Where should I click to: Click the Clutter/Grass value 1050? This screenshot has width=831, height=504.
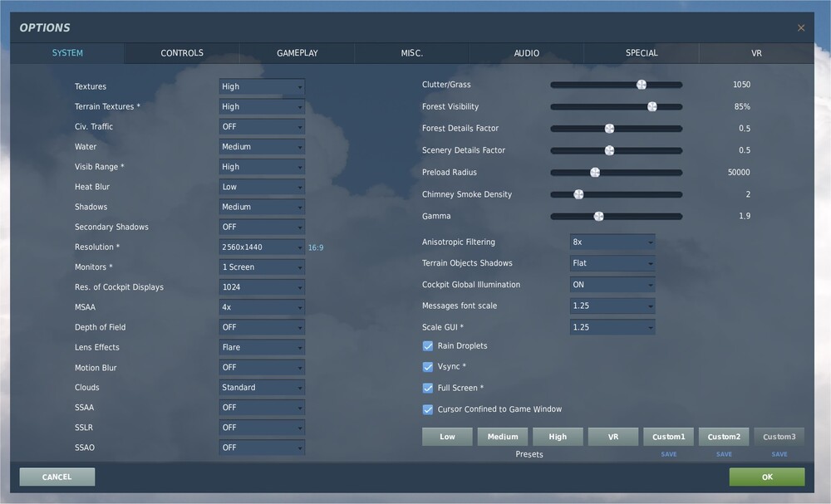[x=741, y=84]
